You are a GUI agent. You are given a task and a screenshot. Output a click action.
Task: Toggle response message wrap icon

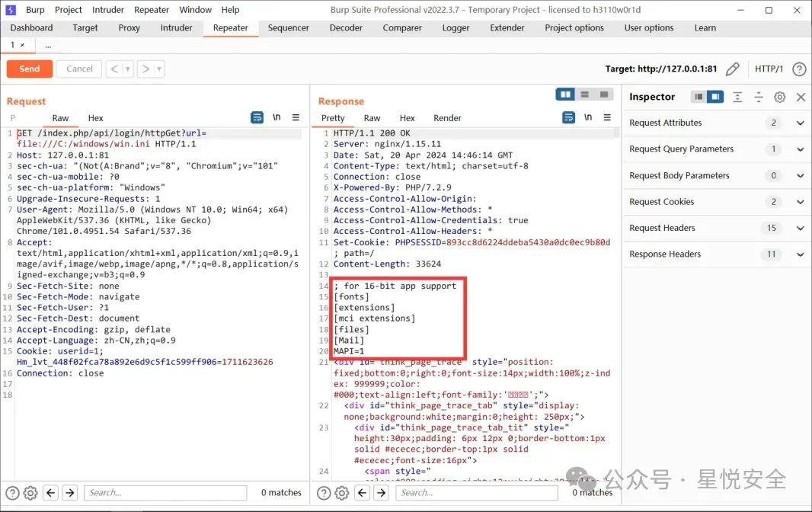568,117
